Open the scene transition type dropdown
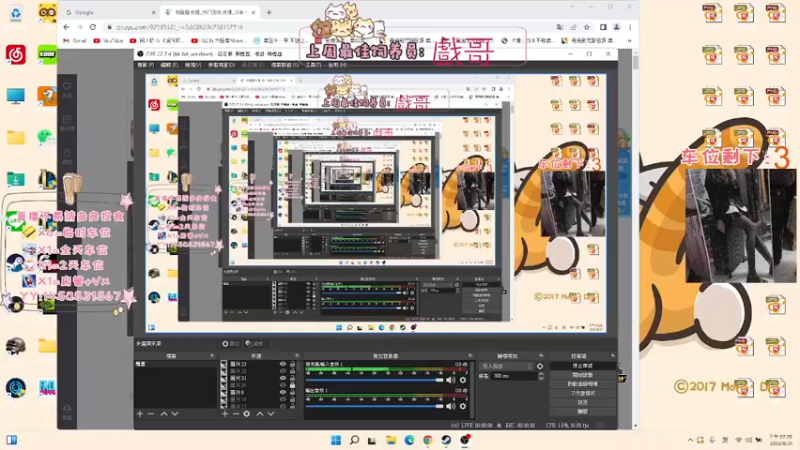The height and width of the screenshot is (450, 800). 506,366
